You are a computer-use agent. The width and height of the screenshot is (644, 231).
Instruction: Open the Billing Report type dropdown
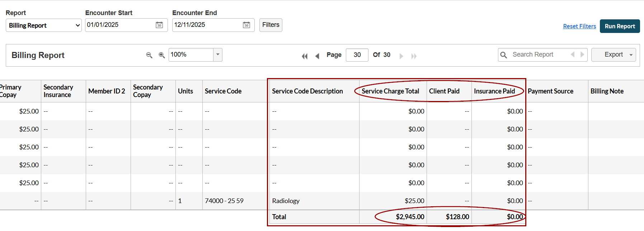coord(44,25)
